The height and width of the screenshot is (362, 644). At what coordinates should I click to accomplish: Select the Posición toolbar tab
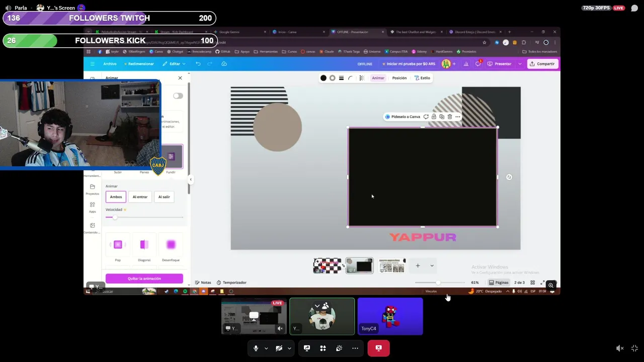tap(399, 78)
